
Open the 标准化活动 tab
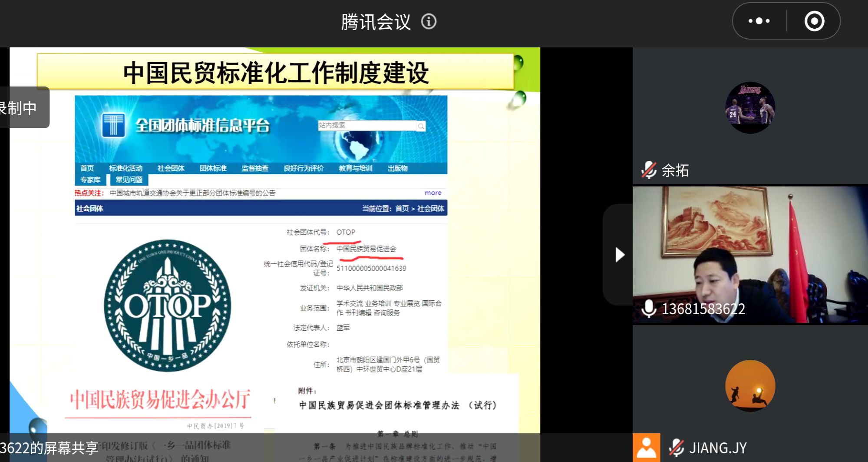coord(125,168)
